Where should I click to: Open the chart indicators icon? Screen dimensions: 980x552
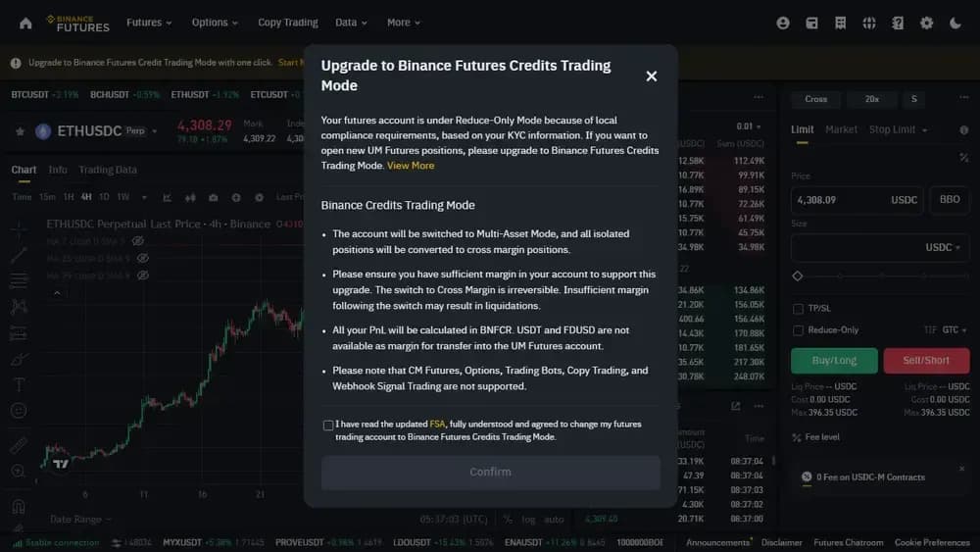click(x=167, y=197)
